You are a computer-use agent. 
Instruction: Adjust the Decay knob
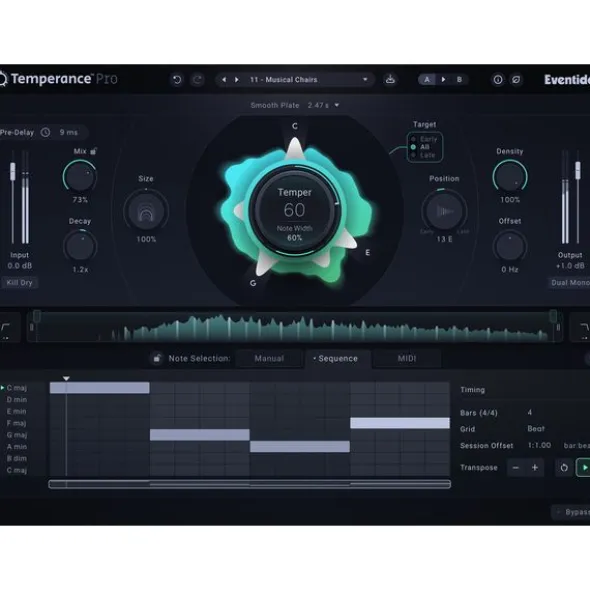[80, 246]
